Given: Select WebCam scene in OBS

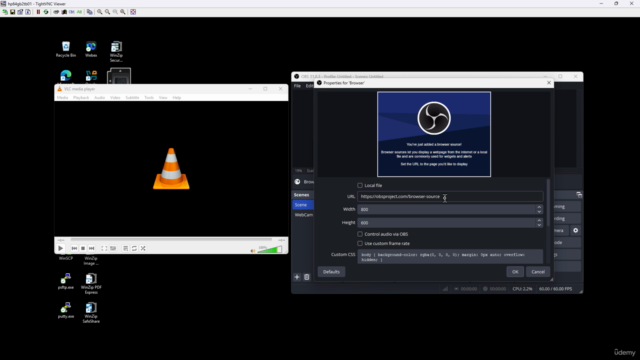Looking at the screenshot, I should pyautogui.click(x=304, y=215).
